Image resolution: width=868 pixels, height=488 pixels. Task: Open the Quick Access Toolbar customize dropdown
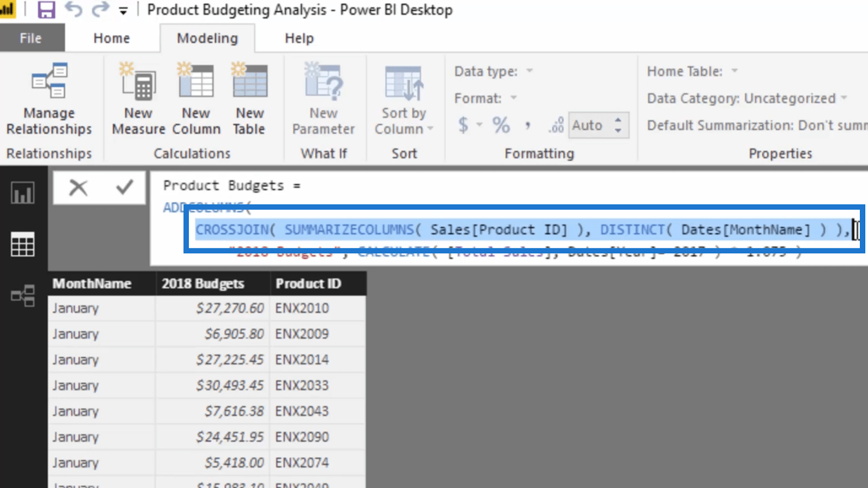click(124, 11)
